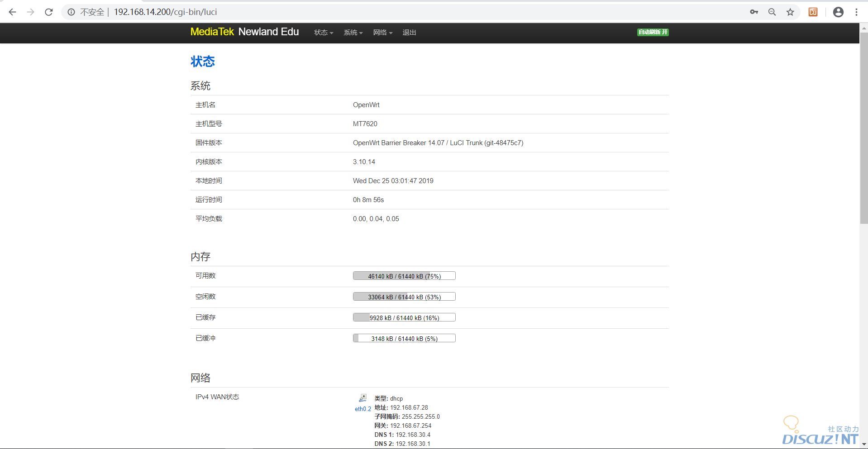
Task: Click the MediaTek Newland Edu brand link
Action: (x=244, y=32)
